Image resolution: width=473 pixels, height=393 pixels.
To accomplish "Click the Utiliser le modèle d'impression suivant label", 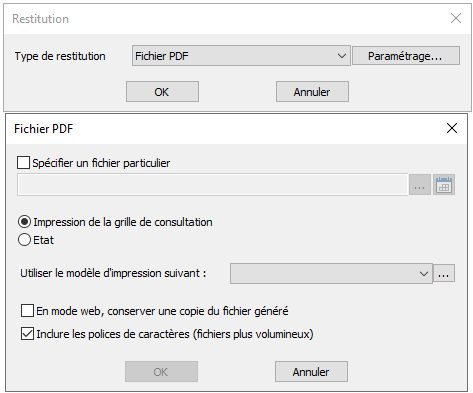I will coord(113,273).
